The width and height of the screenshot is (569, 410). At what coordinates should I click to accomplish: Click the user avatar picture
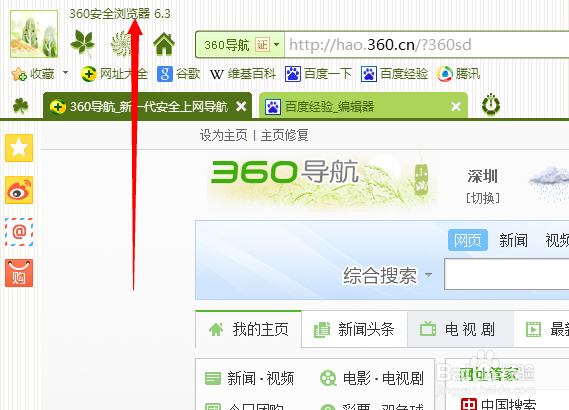(x=34, y=34)
